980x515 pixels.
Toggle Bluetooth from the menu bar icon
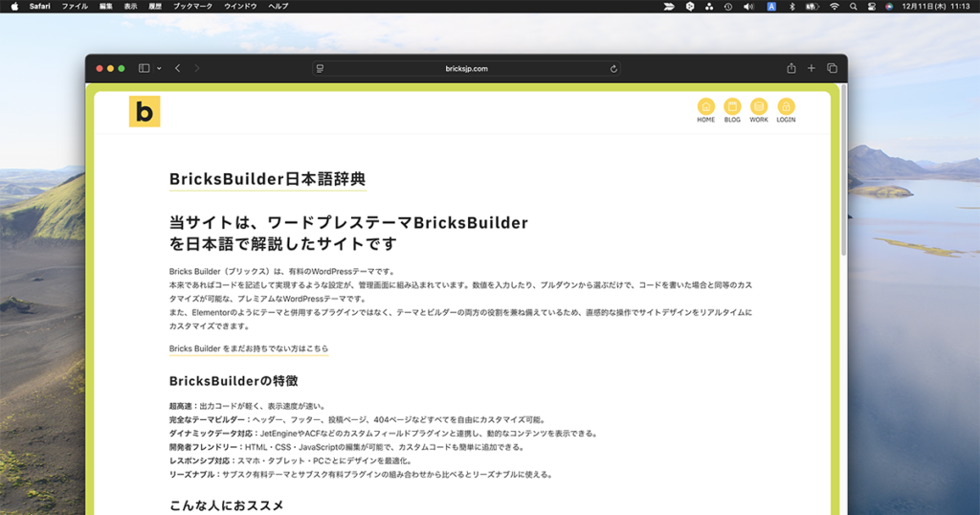(792, 6)
